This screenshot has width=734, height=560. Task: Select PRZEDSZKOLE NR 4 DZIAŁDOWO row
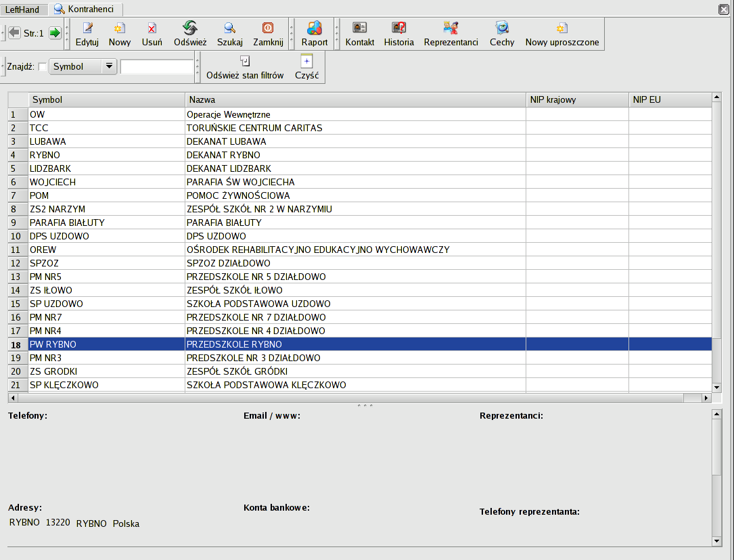pyautogui.click(x=361, y=331)
